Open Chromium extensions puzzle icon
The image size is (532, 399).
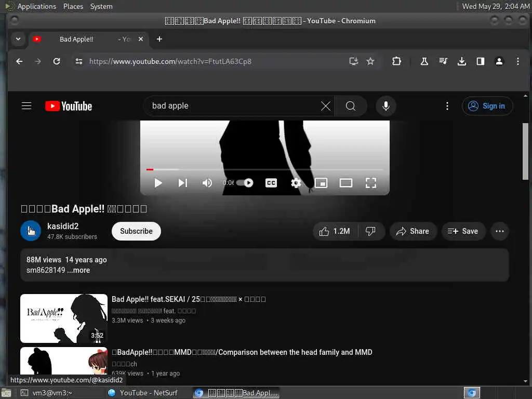(396, 61)
